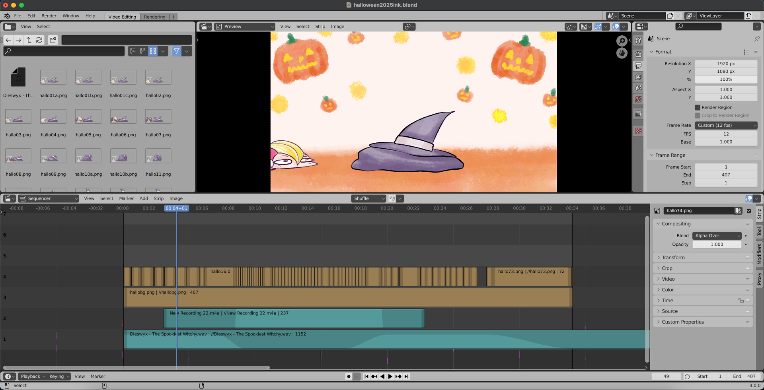
Task: Click new scene icon beside Scene field
Action: coord(670,16)
